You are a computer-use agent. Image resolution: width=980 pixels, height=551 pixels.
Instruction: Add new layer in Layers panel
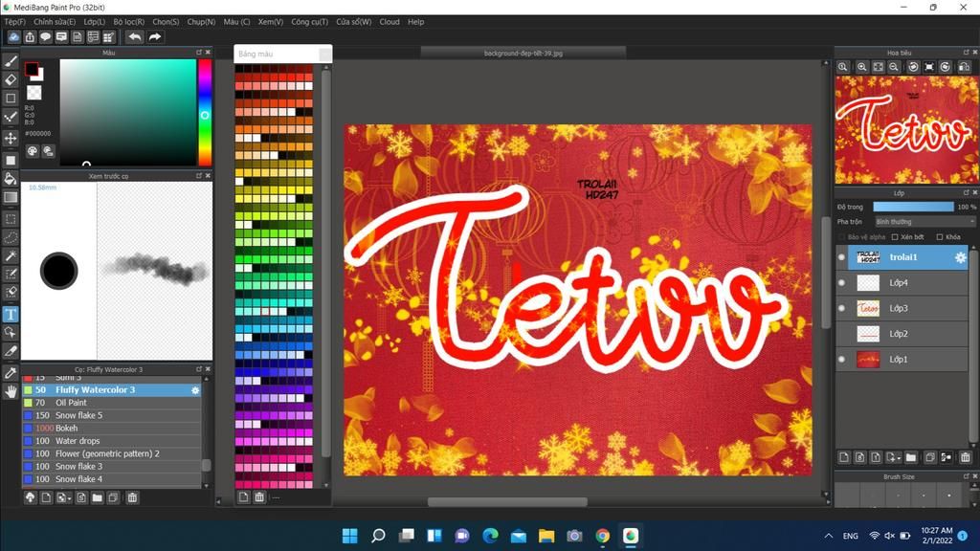(844, 457)
